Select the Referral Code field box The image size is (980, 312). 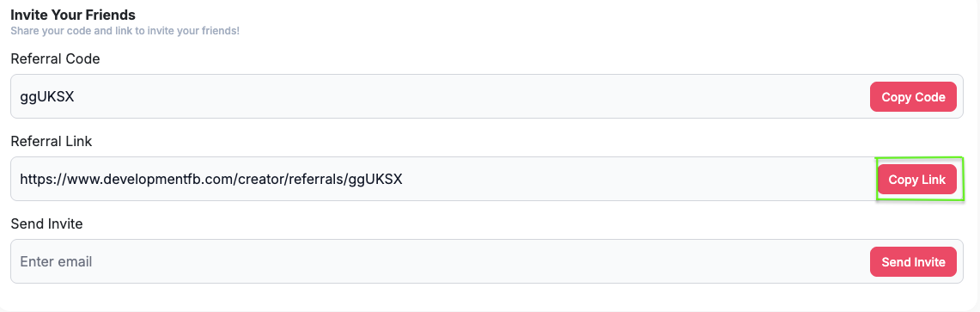pyautogui.click(x=487, y=96)
